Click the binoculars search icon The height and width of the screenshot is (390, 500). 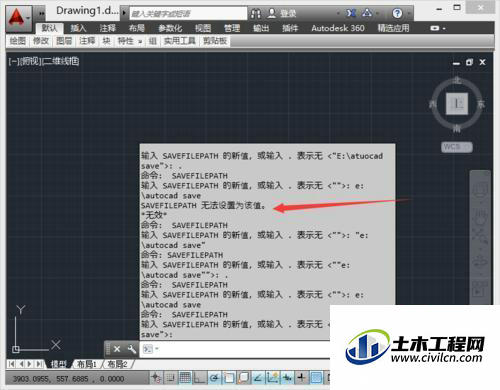pyautogui.click(x=256, y=13)
